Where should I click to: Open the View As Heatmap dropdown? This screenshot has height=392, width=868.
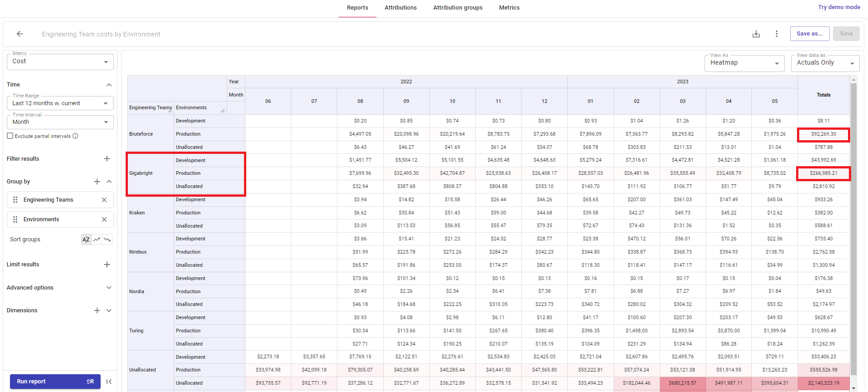pyautogui.click(x=745, y=63)
